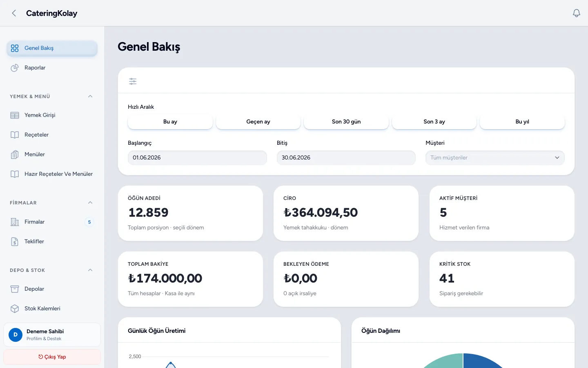588x368 pixels.
Task: Select Hazır Reçeteler Ve Menüler
Action: click(x=52, y=174)
